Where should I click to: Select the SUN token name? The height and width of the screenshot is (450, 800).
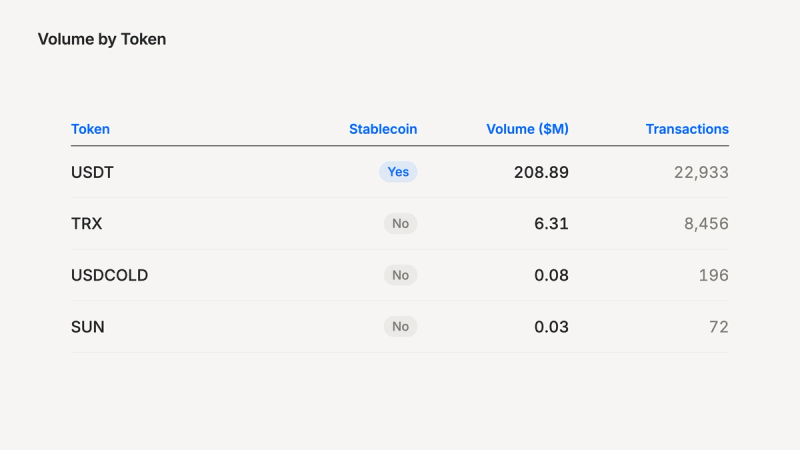coord(88,327)
